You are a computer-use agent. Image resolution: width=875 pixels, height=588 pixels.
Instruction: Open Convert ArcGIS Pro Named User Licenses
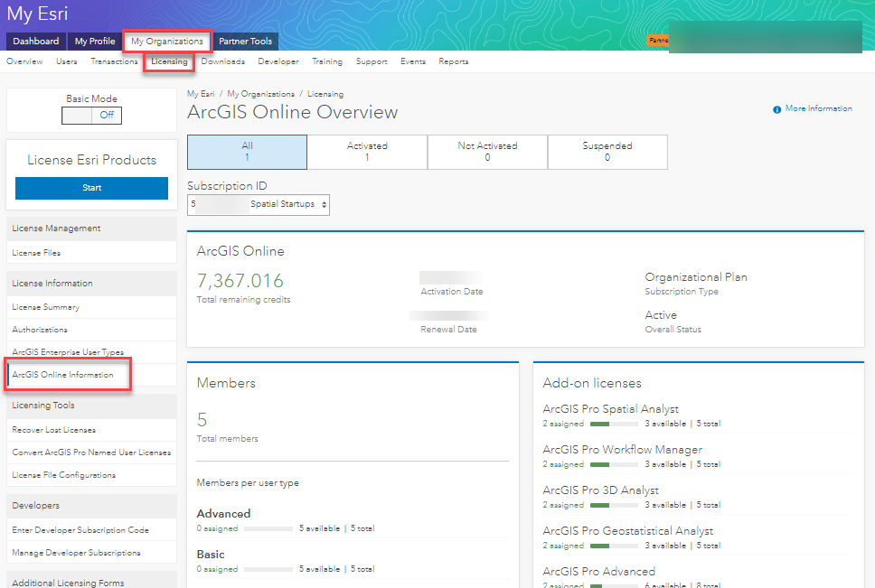tap(91, 452)
